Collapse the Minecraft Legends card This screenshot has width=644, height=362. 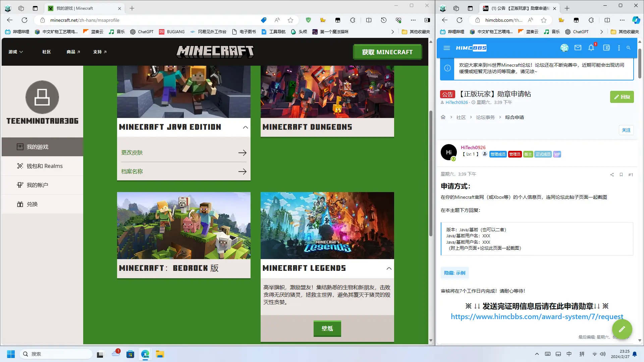point(389,268)
